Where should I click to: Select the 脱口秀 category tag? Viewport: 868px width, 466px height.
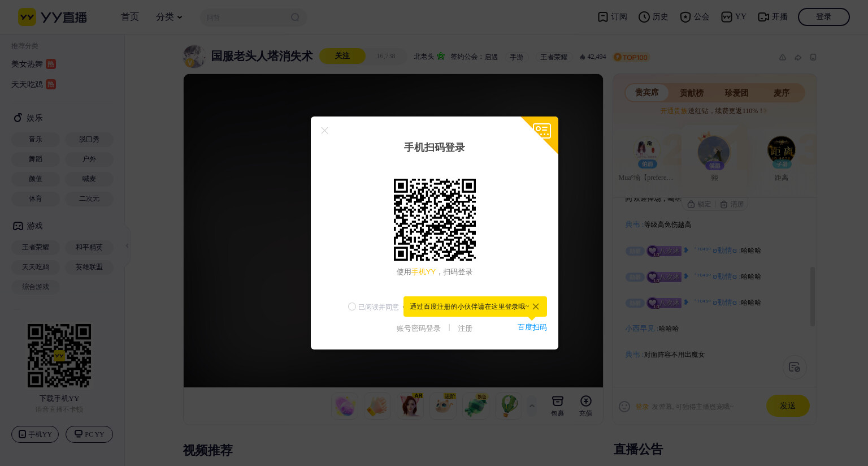(89, 139)
